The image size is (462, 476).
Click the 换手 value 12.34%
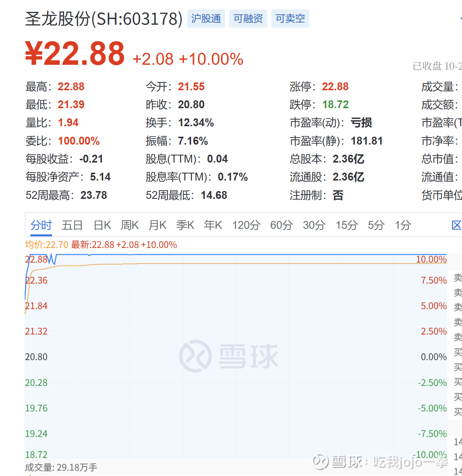(x=196, y=122)
